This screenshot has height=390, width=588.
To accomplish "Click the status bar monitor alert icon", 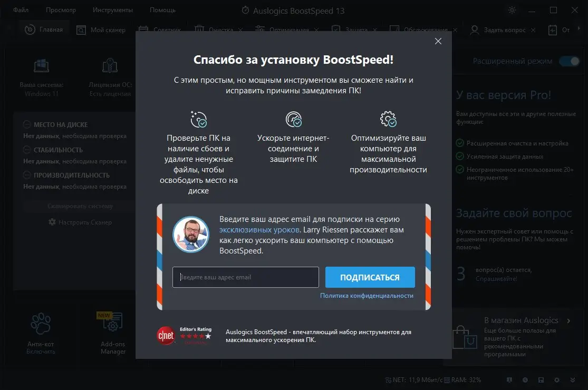I will point(509,380).
